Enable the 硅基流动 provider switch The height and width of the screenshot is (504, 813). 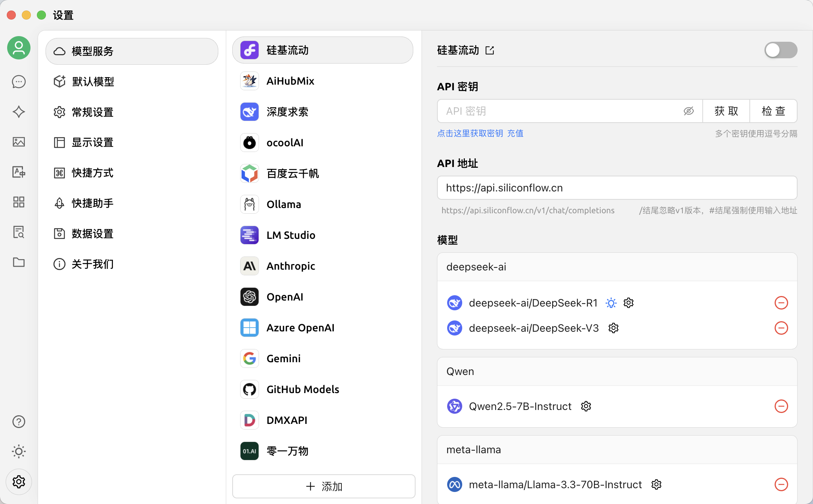[781, 50]
